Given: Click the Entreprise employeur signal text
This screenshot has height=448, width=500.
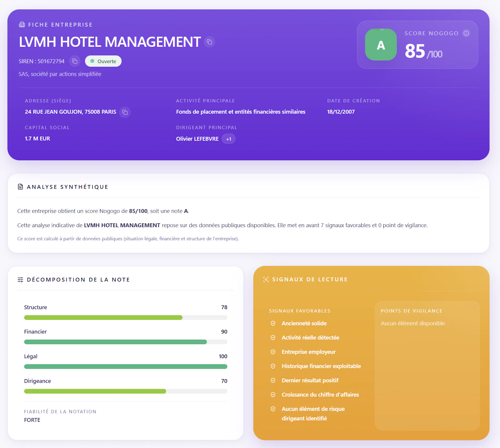Looking at the screenshot, I should 308,352.
